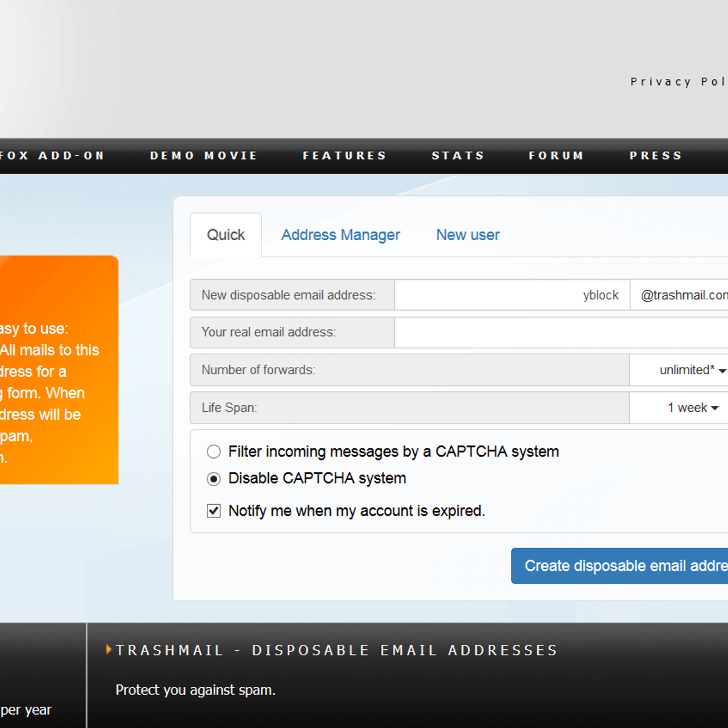728x728 pixels.
Task: Select Filter incoming messages by CAPTCHA option
Action: (214, 452)
